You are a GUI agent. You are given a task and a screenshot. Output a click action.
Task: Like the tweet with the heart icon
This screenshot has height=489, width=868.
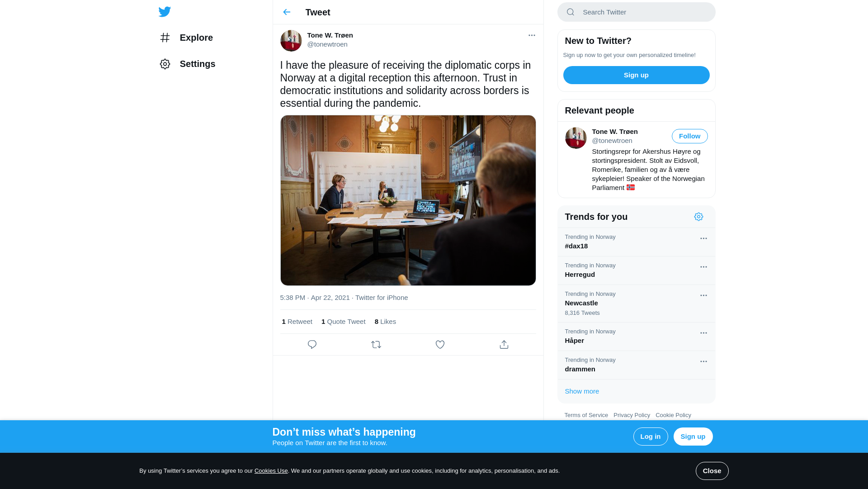(x=440, y=345)
